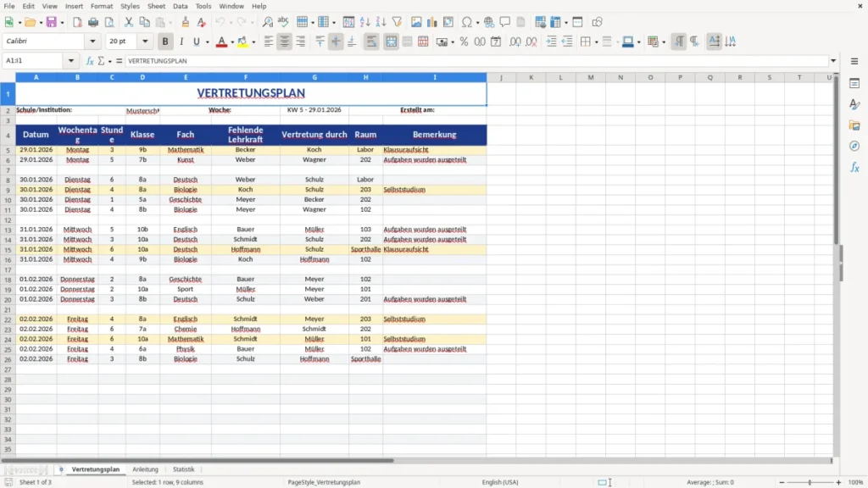Select the Clone Formatting paintbrush
The image size is (868, 488).
point(186,22)
